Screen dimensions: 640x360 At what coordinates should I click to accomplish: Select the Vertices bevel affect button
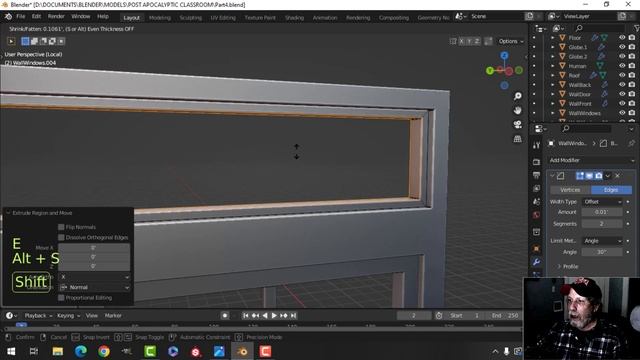click(x=570, y=190)
